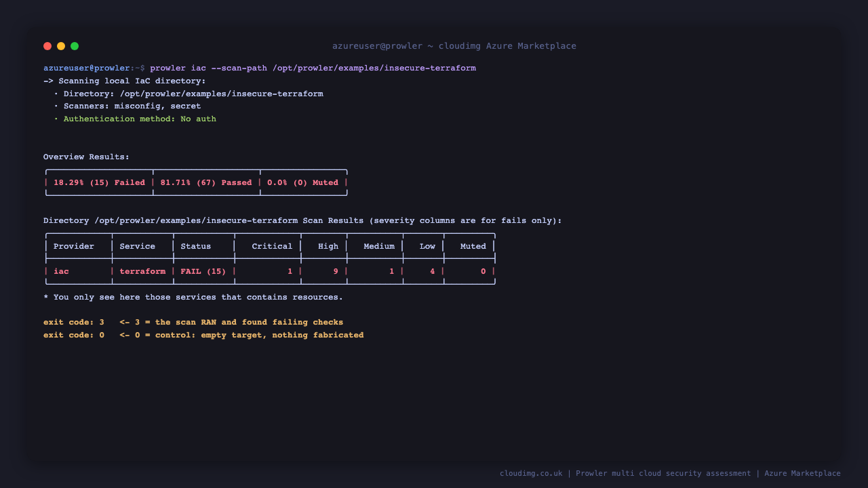The height and width of the screenshot is (488, 868).
Task: Click the Muted count '0' in the iac row
Action: pyautogui.click(x=484, y=272)
